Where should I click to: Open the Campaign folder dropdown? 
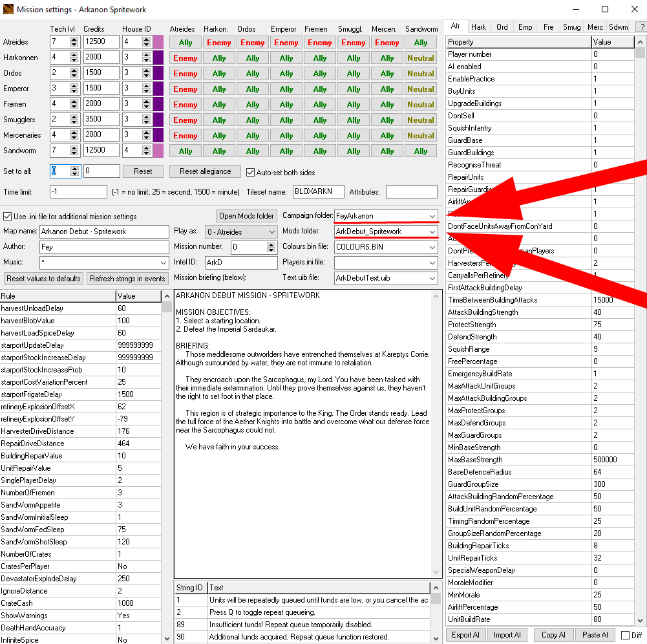coord(432,216)
